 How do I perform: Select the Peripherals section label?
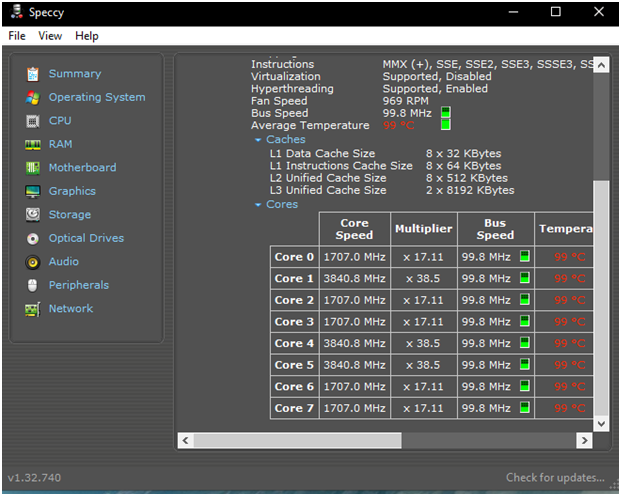(79, 285)
